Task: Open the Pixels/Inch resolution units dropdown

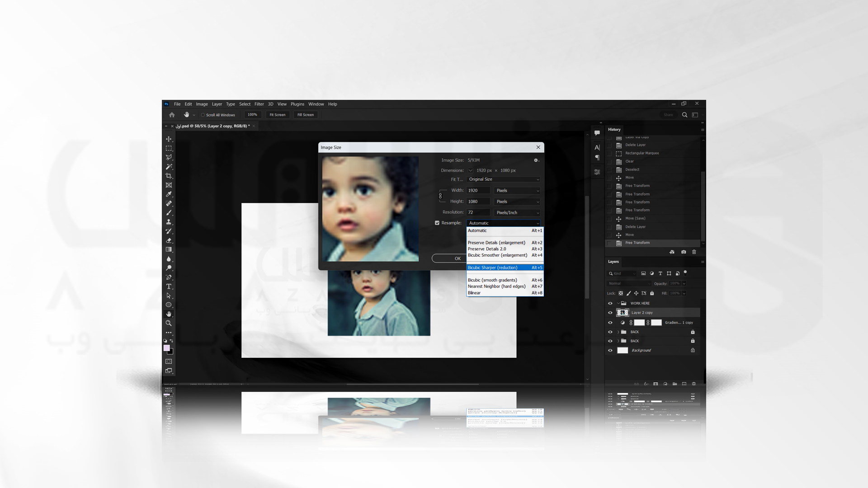Action: pos(517,212)
